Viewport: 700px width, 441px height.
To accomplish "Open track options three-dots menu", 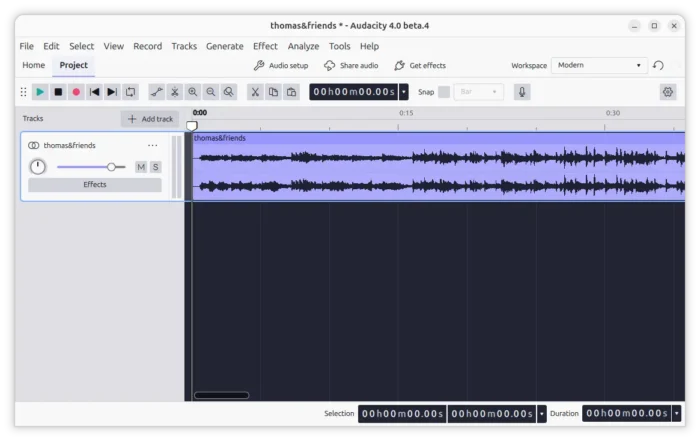I will coord(153,145).
